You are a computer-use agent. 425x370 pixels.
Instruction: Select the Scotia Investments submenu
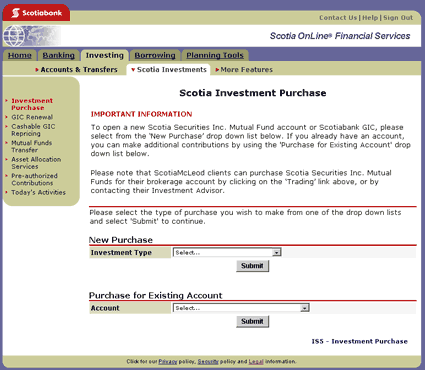tap(169, 70)
